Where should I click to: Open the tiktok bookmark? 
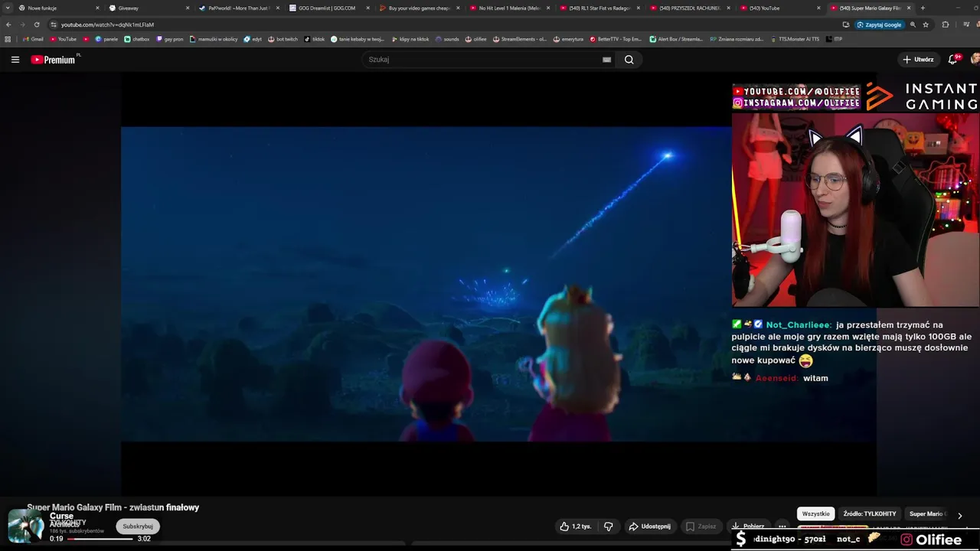tap(314, 39)
